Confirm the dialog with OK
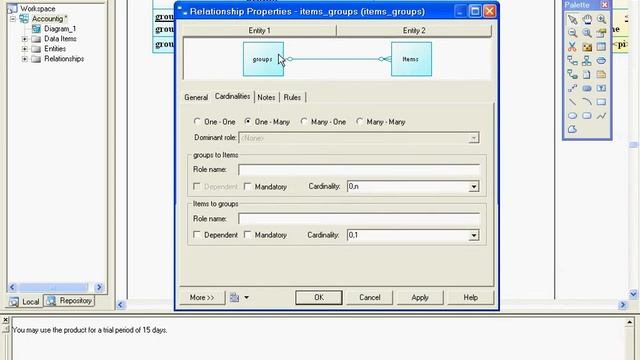 click(319, 298)
